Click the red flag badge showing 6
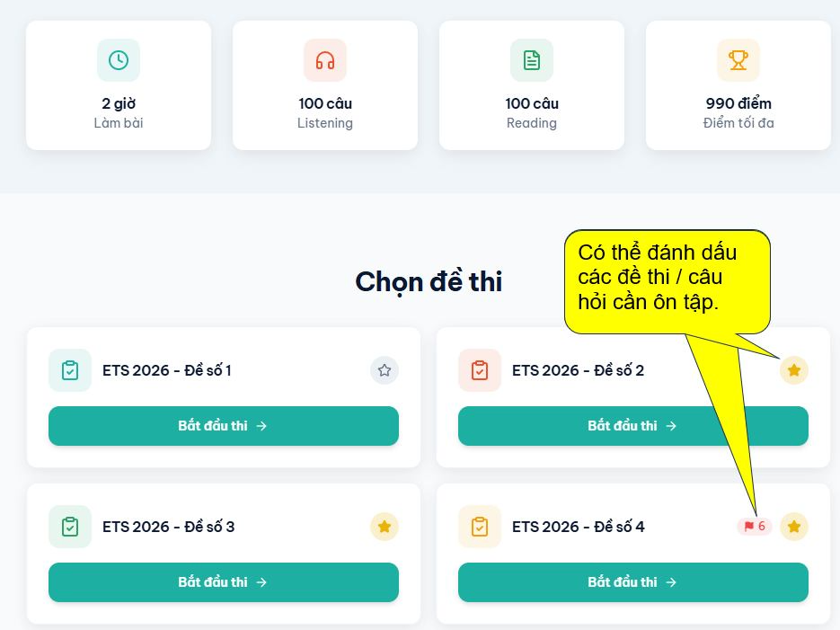This screenshot has height=630, width=840. 755,527
